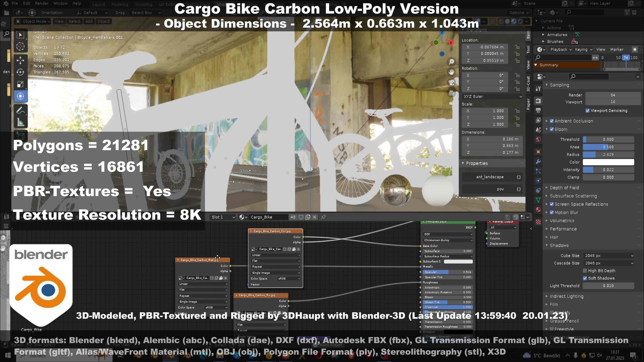The height and width of the screenshot is (362, 644).
Task: Open the Scene properties tab
Action: tap(538, 130)
